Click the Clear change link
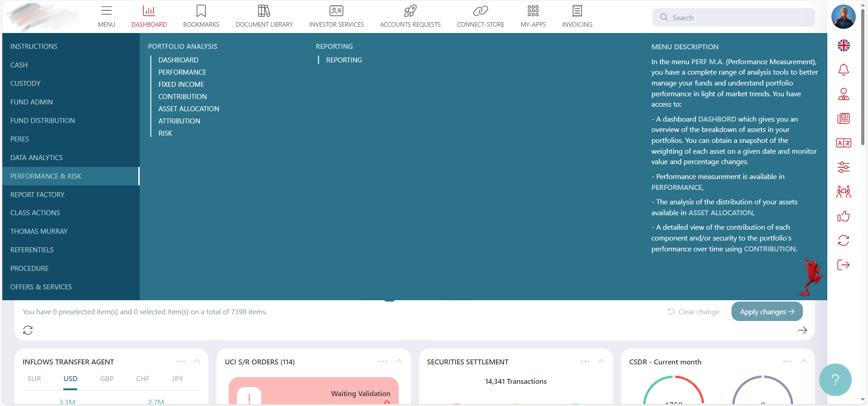The height and width of the screenshot is (406, 868). tap(693, 312)
